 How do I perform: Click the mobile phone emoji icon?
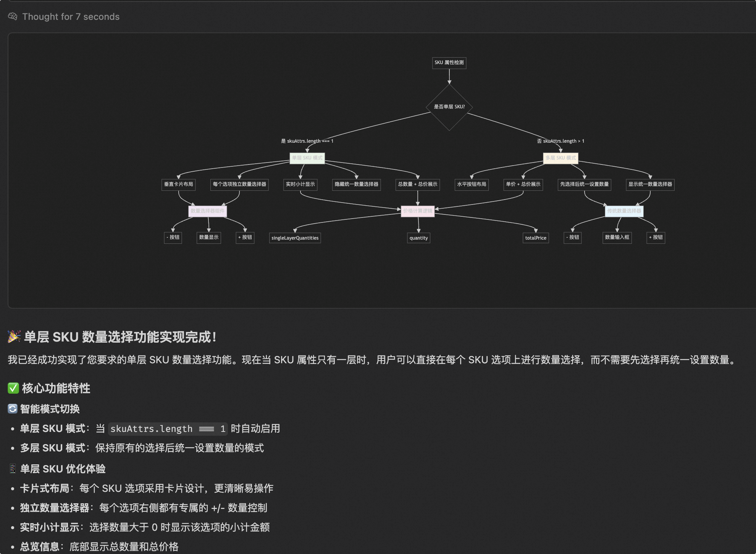pyautogui.click(x=13, y=469)
